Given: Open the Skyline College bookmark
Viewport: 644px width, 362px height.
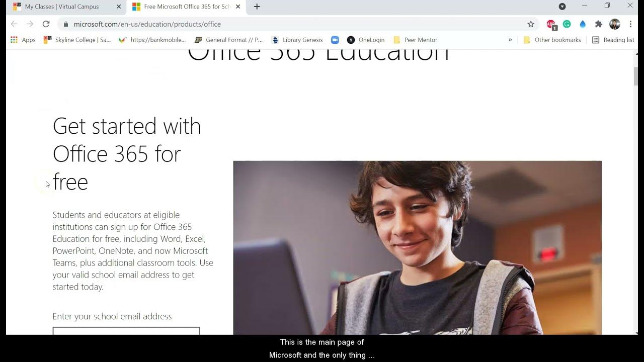Looking at the screenshot, I should [x=77, y=40].
